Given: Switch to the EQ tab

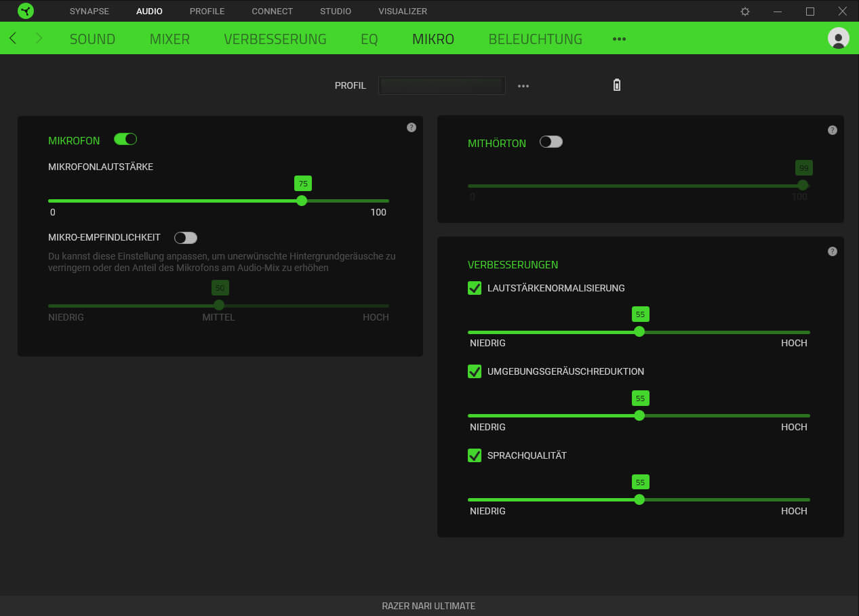Looking at the screenshot, I should (369, 39).
